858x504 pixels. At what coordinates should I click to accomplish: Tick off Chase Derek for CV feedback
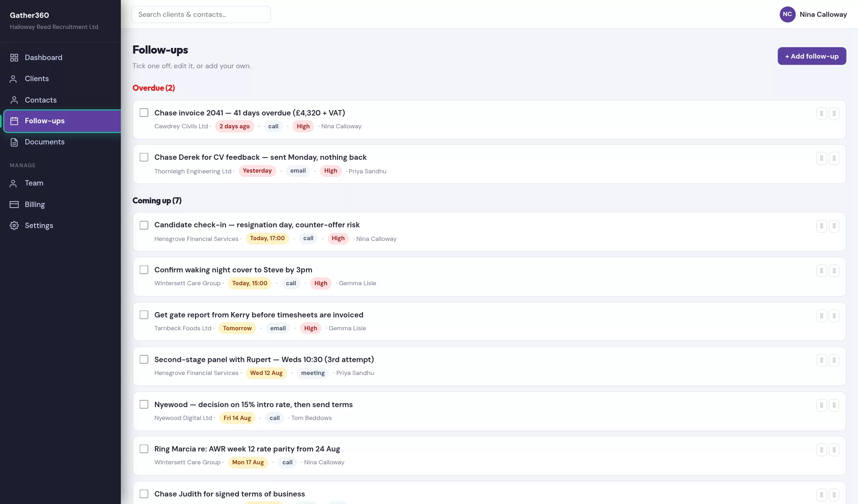[144, 157]
